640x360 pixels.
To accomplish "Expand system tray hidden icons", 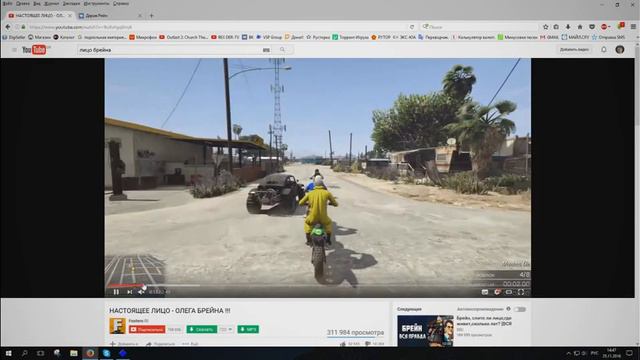I will click(x=569, y=353).
